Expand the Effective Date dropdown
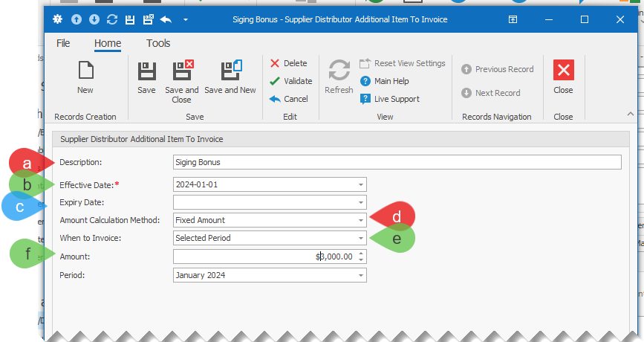Viewport: 644px width, 342px height. (361, 184)
